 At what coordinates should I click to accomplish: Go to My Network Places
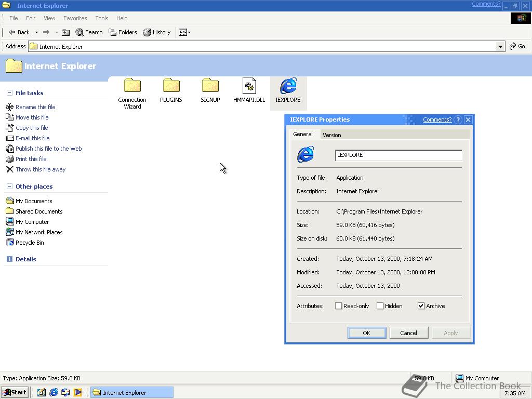click(39, 232)
